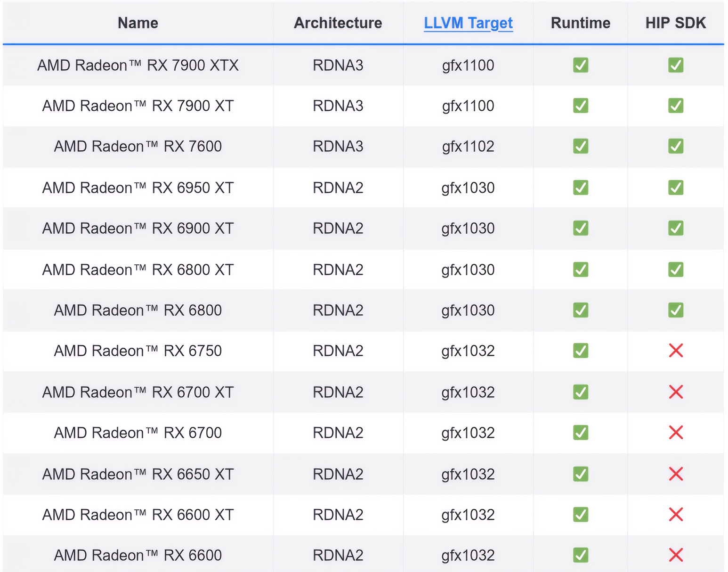Select the AMD Radeon RX 6600 XT name cell
This screenshot has width=728, height=572.
coord(138,515)
